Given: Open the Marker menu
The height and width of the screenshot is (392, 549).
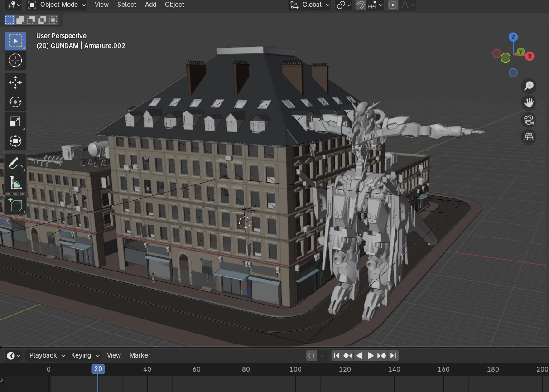Looking at the screenshot, I should coord(140,355).
